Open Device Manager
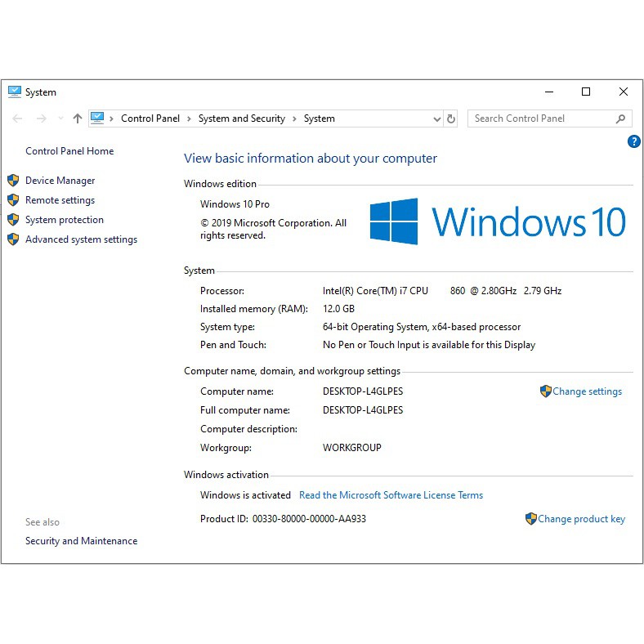The width and height of the screenshot is (644, 644). pyautogui.click(x=60, y=181)
